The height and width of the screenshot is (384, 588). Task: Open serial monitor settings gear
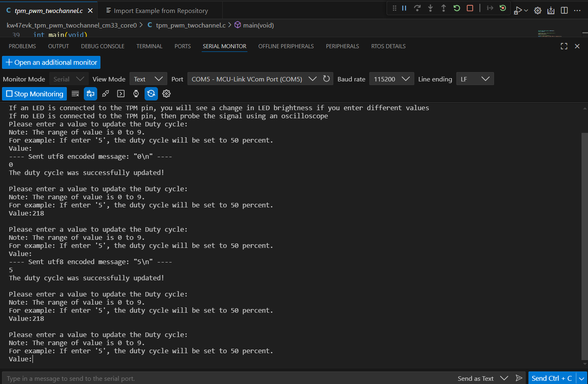[166, 94]
